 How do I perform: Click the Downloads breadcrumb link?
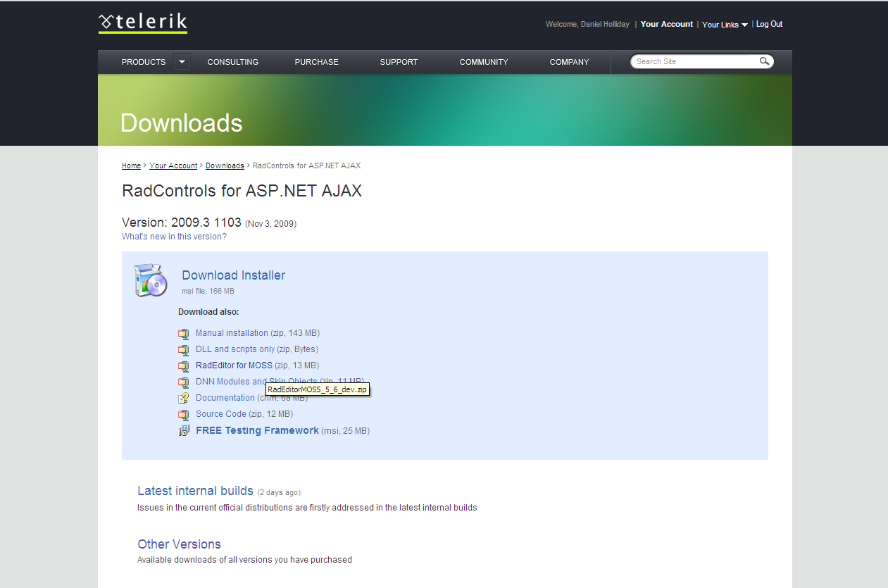point(225,165)
